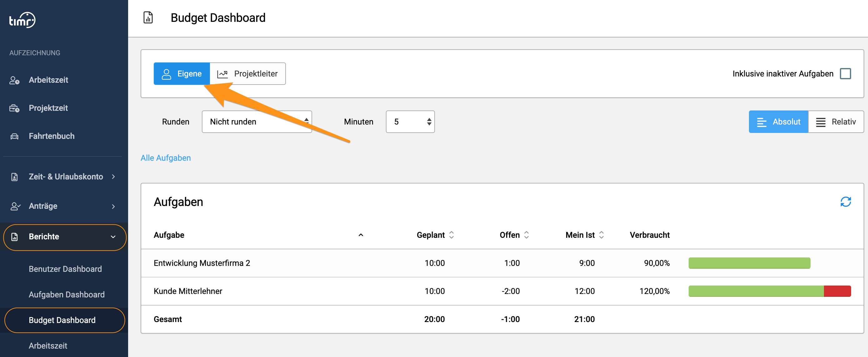Image resolution: width=868 pixels, height=357 pixels.
Task: Open Aufgaben Dashboard report
Action: pyautogui.click(x=66, y=294)
